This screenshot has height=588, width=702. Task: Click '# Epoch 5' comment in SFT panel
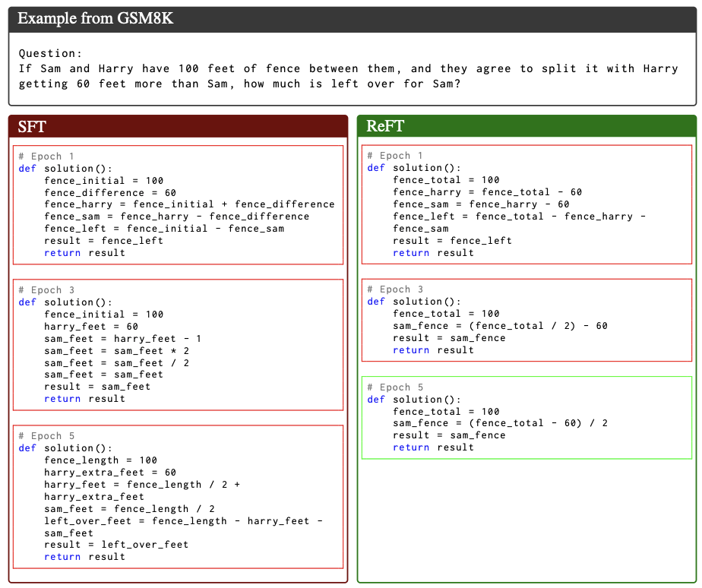click(x=46, y=436)
